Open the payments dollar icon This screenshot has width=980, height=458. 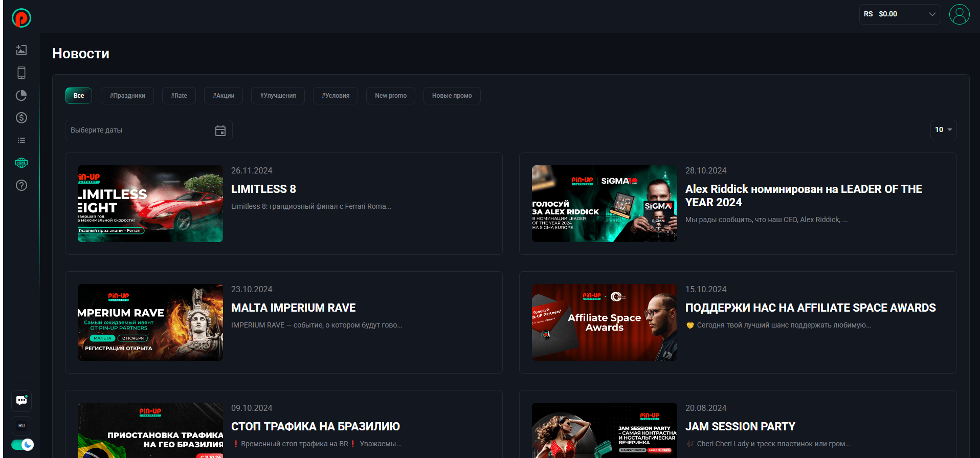21,118
